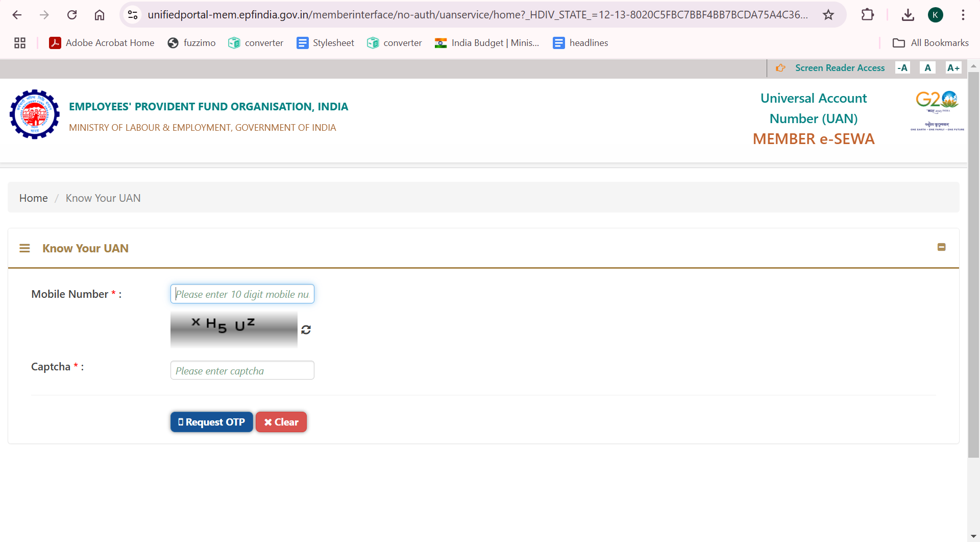
Task: Click the EPFO logo
Action: (x=34, y=114)
